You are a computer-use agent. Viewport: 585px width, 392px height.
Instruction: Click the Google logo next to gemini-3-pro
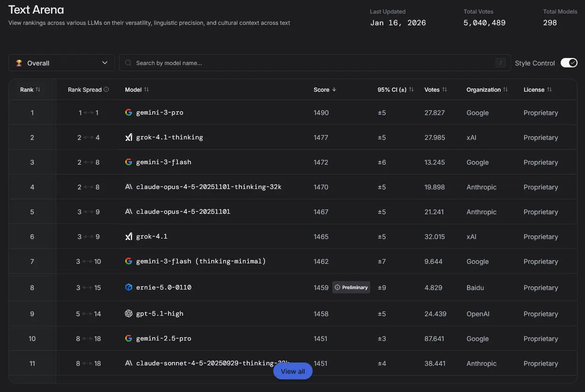point(129,113)
